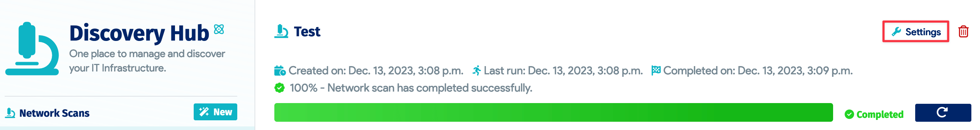This screenshot has width=980, height=130.
Task: Click the Completed status label
Action: click(880, 115)
